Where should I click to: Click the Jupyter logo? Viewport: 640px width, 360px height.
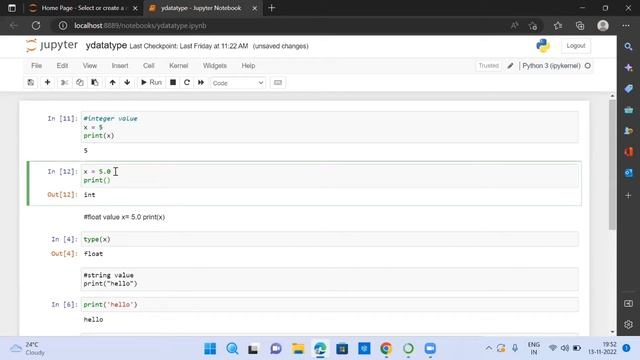tap(52, 45)
